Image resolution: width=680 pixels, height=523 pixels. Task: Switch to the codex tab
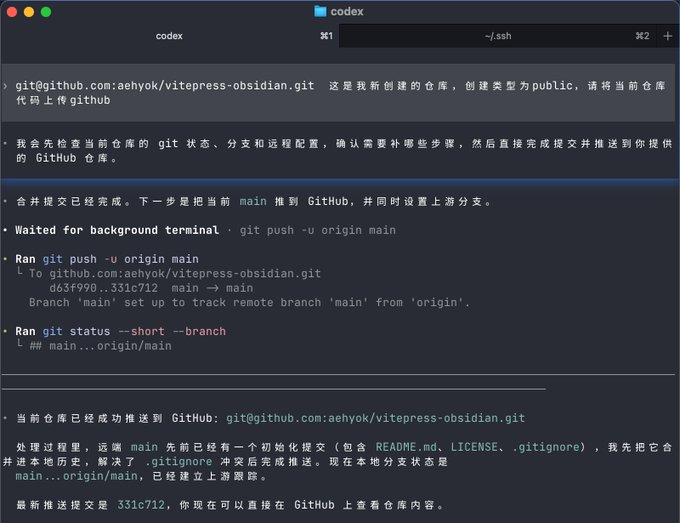[169, 36]
